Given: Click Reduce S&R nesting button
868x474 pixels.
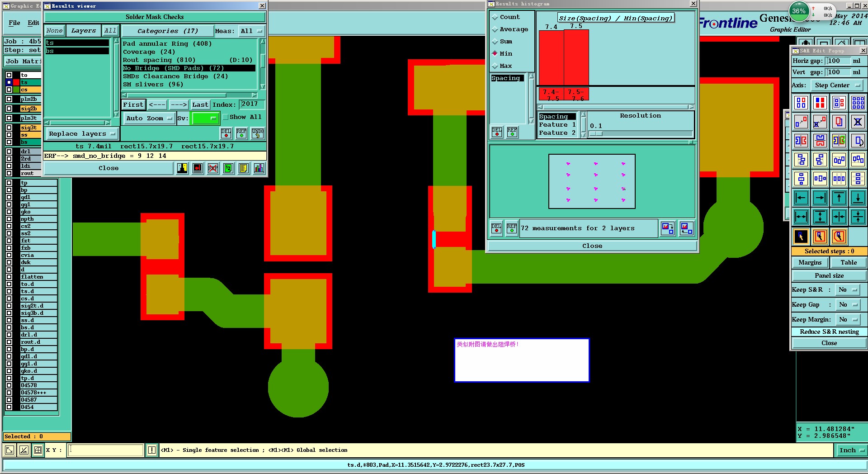Looking at the screenshot, I should pyautogui.click(x=829, y=332).
